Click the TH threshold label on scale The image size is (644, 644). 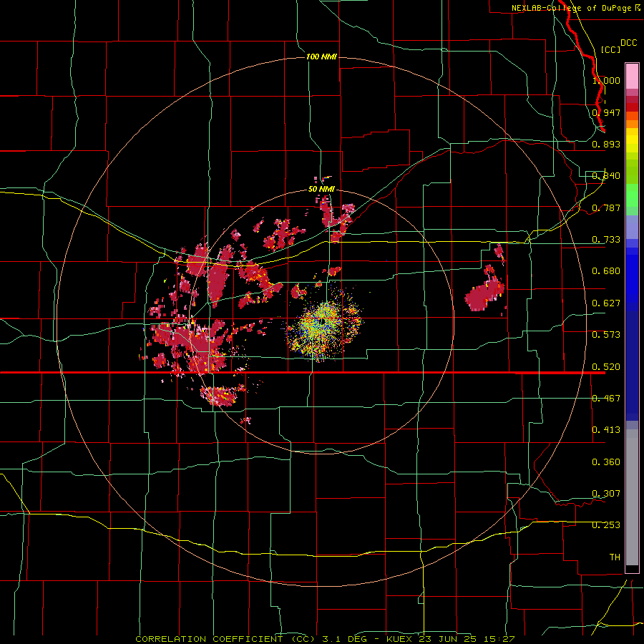[x=615, y=557]
